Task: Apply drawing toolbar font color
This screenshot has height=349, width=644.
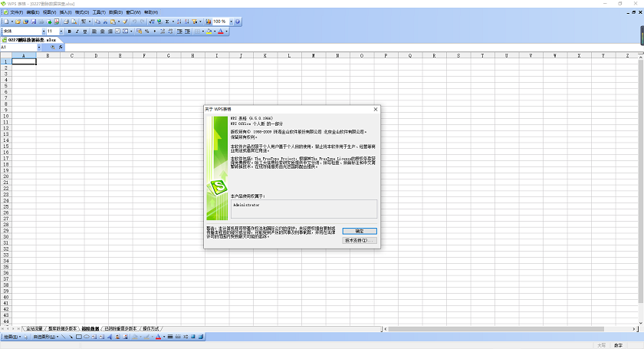Action: point(158,337)
